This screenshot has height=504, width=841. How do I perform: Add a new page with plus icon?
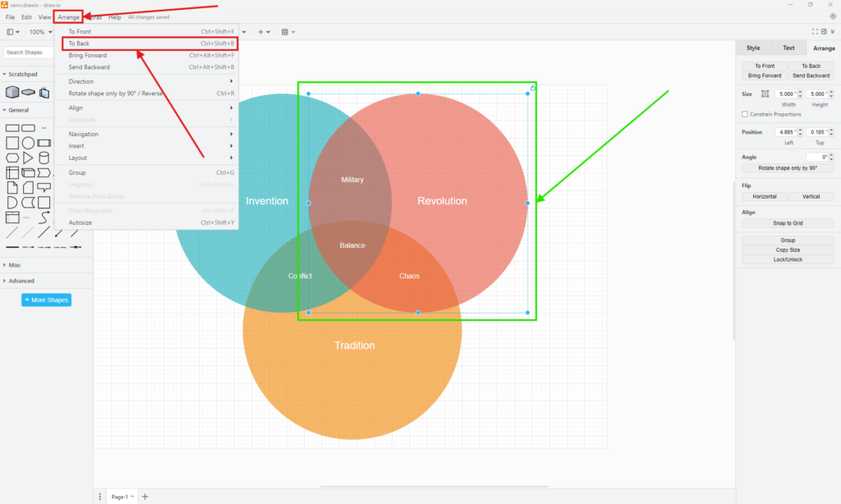pyautogui.click(x=145, y=497)
